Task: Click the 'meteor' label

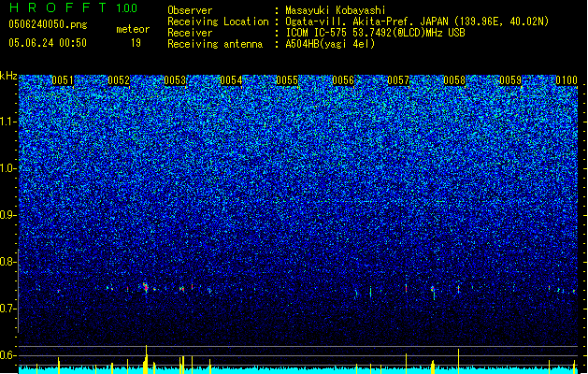Action: [x=133, y=29]
